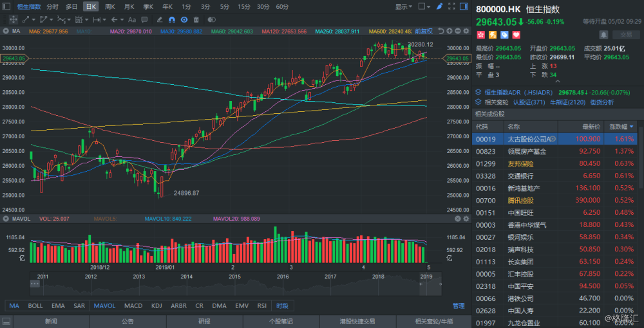Toggle the right side panel layout
Screen dimensions: 644x328
[x=464, y=6]
